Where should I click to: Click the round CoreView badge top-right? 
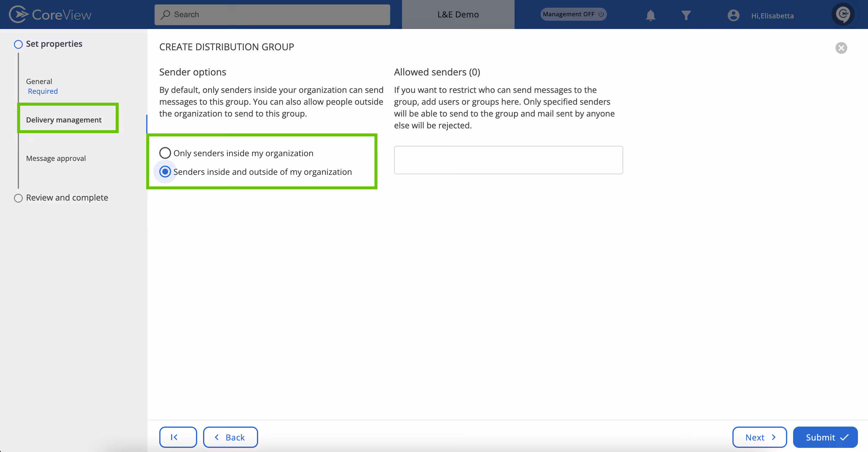(x=843, y=14)
